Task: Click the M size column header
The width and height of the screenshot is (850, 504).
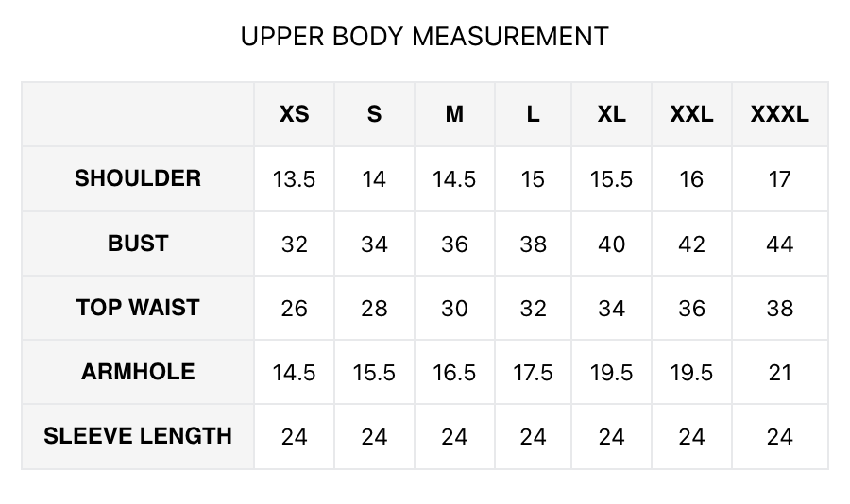Action: pos(454,114)
